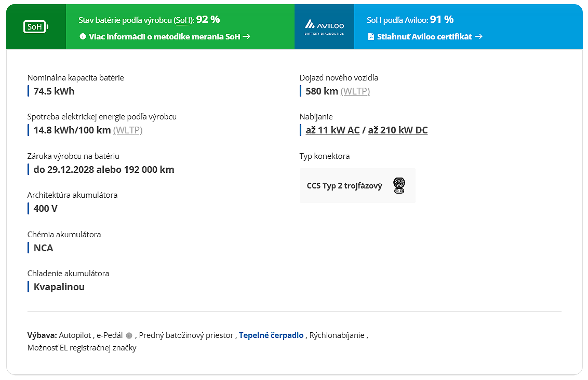
Task: Click the 91 % Aviloo SoH value
Action: [442, 20]
